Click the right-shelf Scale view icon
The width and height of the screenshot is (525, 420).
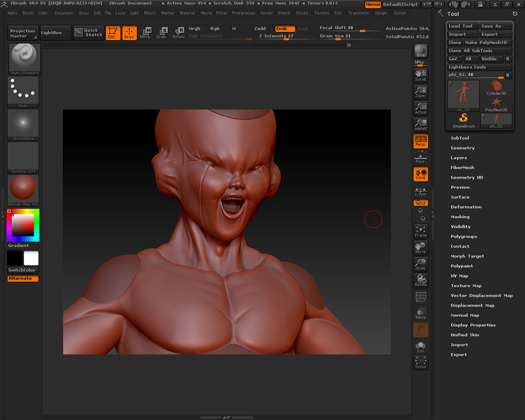pos(420,264)
